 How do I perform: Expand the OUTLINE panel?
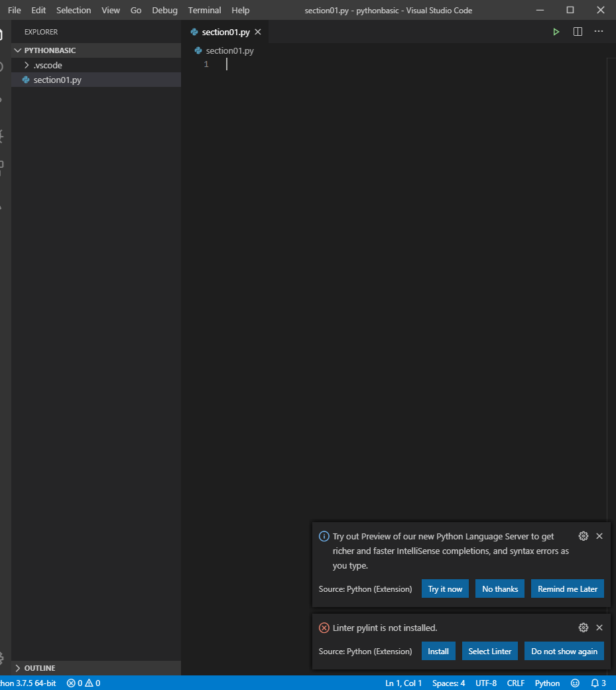[x=96, y=668]
